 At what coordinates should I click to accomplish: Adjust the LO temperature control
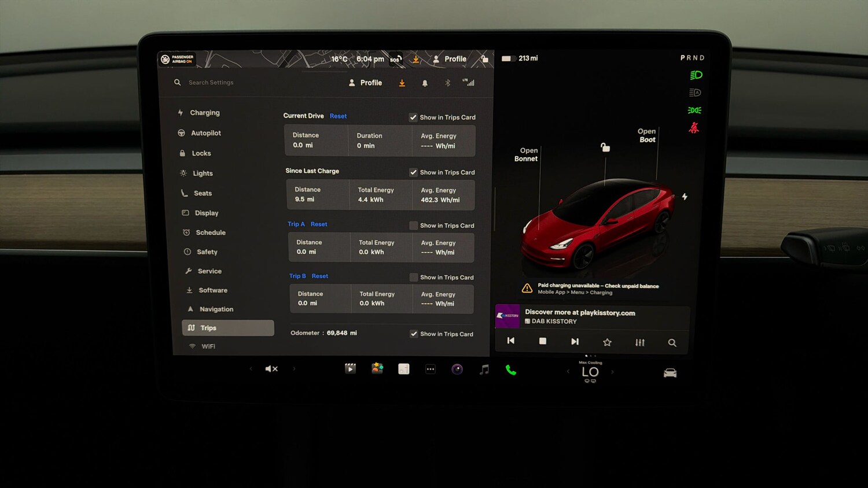click(590, 373)
